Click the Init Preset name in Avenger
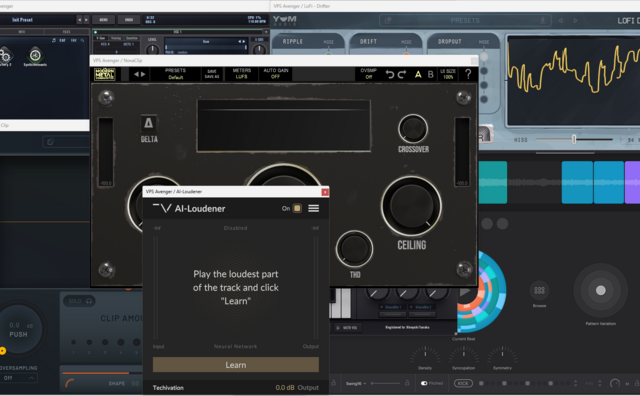Viewport: 640px width, 396px height. tap(22, 20)
